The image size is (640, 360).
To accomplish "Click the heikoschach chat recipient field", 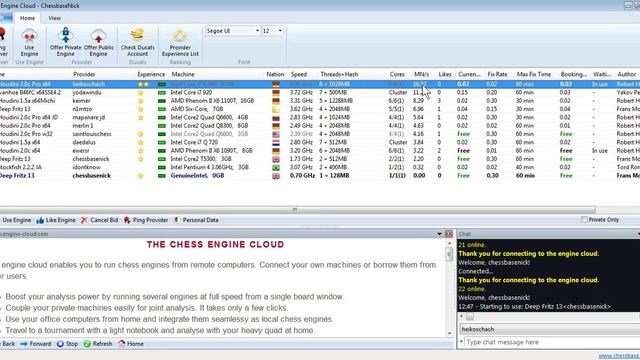I will (550, 329).
